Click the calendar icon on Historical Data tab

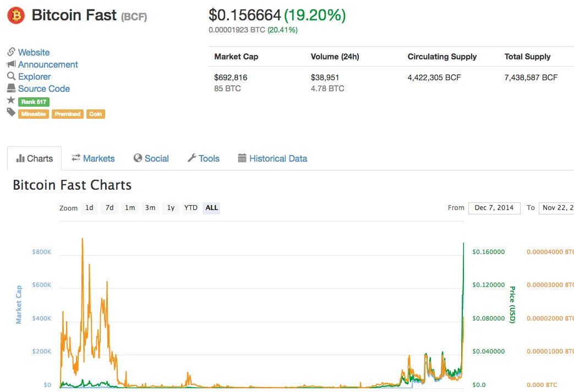click(x=242, y=158)
